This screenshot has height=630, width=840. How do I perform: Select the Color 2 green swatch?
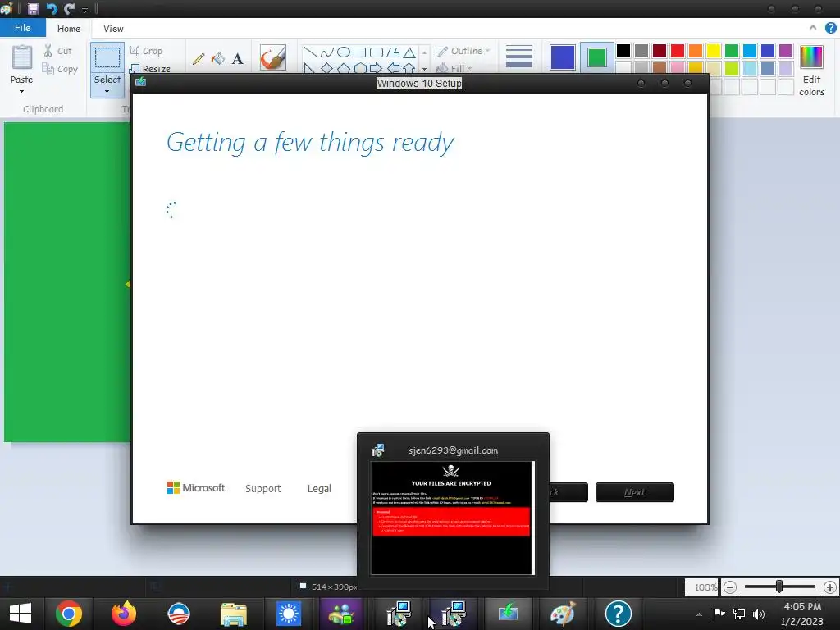click(x=597, y=57)
